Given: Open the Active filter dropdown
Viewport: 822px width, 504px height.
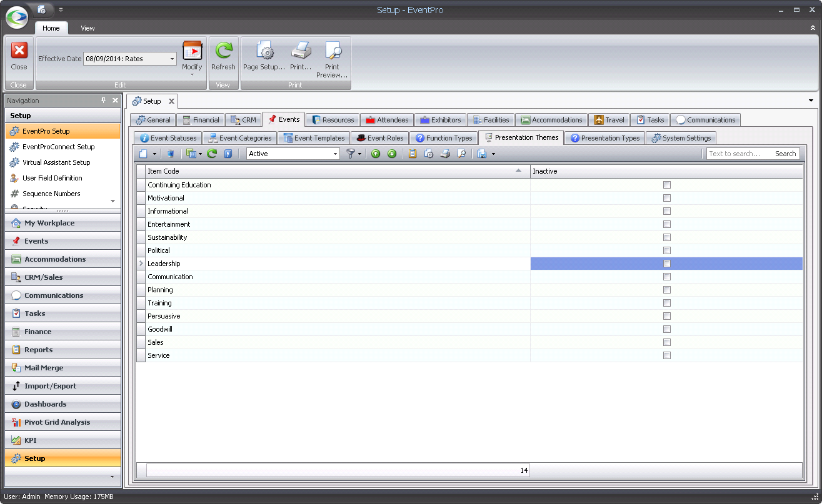Looking at the screenshot, I should [x=335, y=154].
